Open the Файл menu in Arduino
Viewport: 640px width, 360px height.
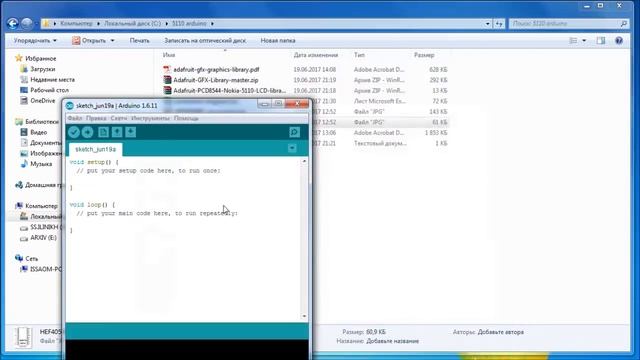point(75,118)
